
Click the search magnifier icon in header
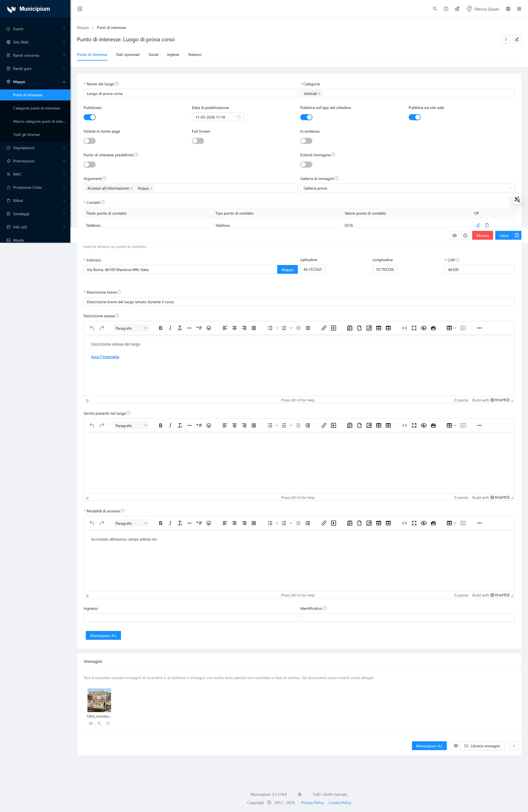(435, 9)
